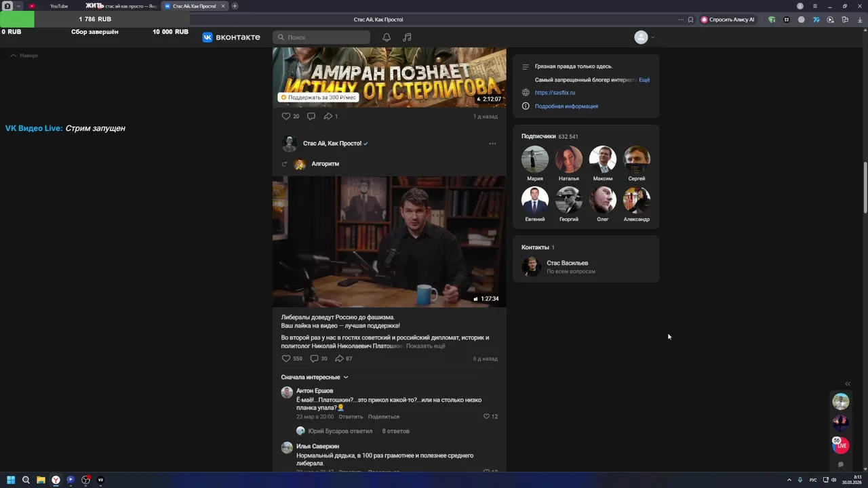Image resolution: width=868 pixels, height=488 pixels.
Task: Open pinned red tab
Action: [x=31, y=6]
